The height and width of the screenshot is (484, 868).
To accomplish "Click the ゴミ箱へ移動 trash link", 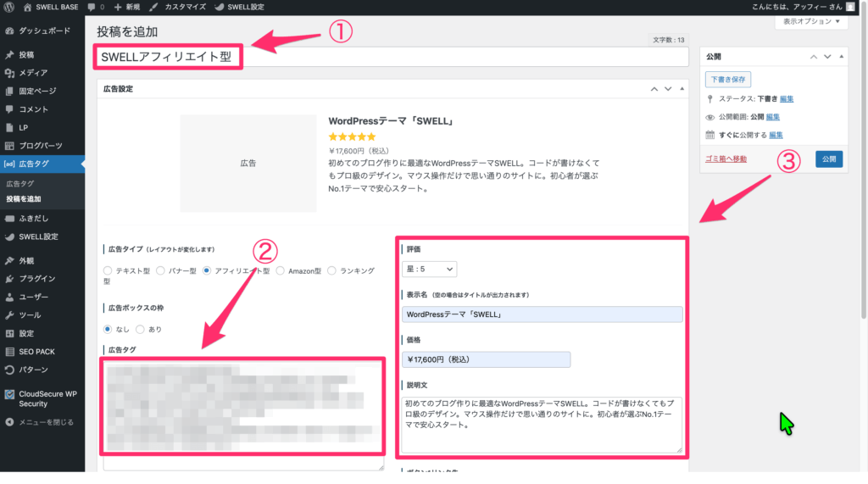I will pyautogui.click(x=726, y=159).
